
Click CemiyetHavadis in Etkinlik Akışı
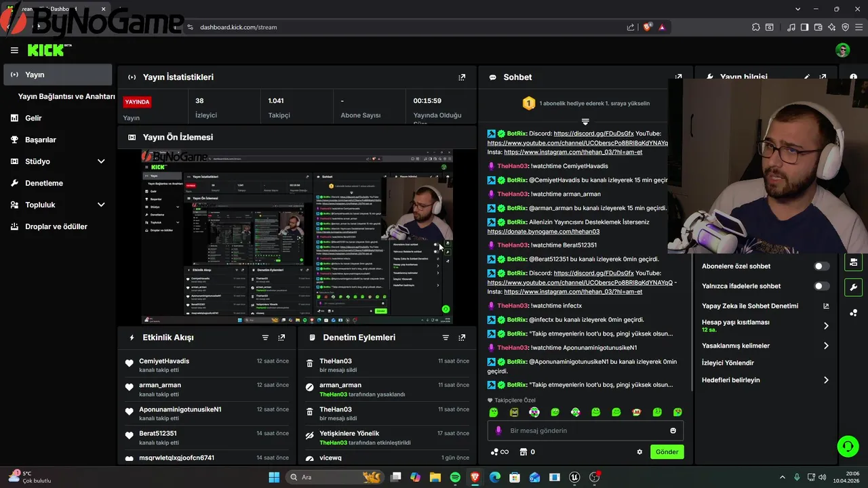164,361
